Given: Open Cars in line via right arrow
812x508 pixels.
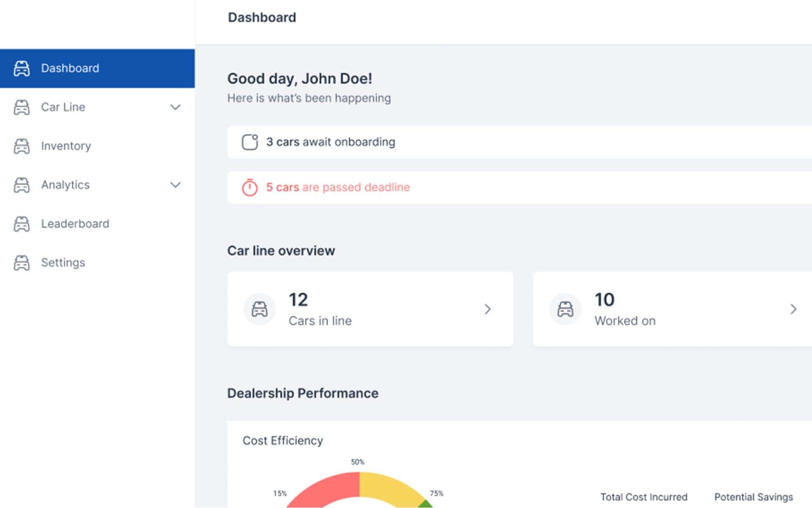Looking at the screenshot, I should 488,309.
